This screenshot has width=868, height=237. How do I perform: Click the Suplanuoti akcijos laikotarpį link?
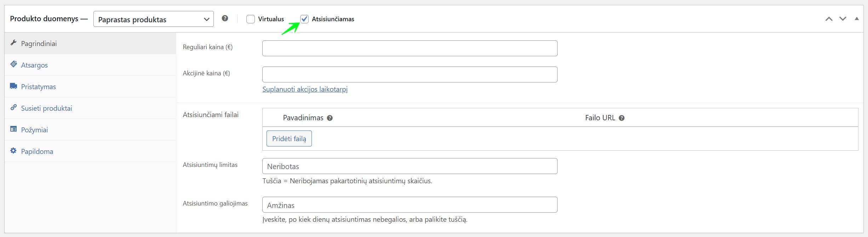tap(305, 89)
